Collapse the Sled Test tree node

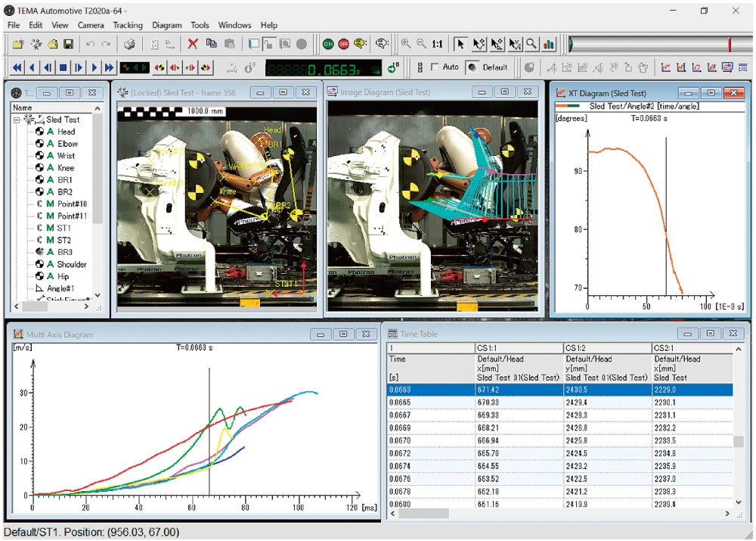click(x=17, y=120)
